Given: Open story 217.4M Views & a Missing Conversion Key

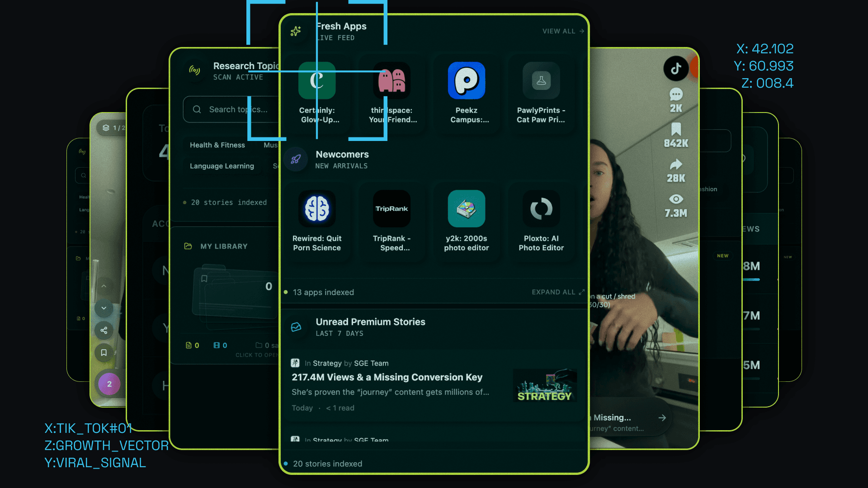Looking at the screenshot, I should [x=387, y=377].
